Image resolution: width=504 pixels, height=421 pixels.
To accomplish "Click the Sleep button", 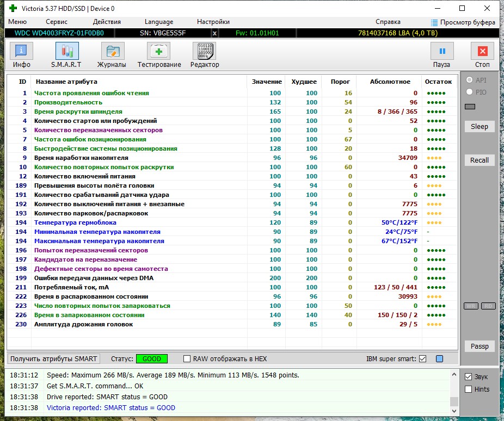I will [480, 127].
